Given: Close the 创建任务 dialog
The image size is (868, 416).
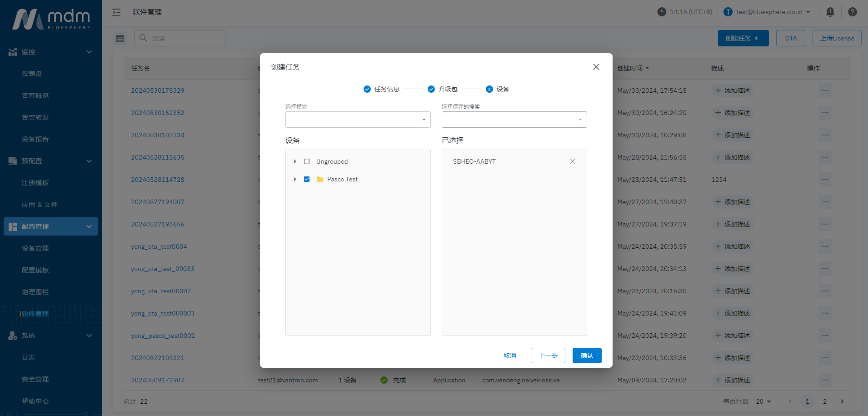Looking at the screenshot, I should coord(596,67).
